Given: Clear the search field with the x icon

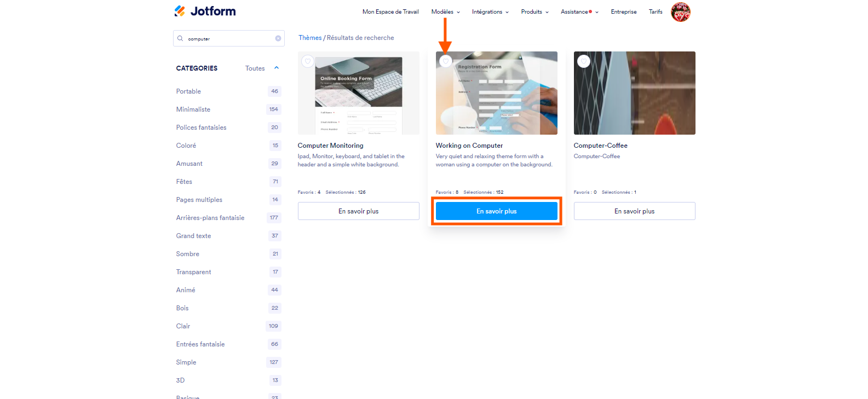Looking at the screenshot, I should tap(278, 38).
